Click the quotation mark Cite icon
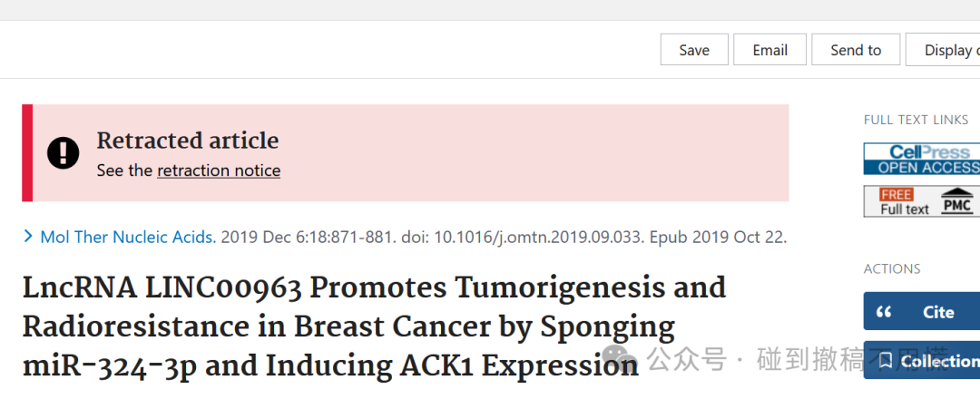980x399 pixels. click(x=884, y=312)
